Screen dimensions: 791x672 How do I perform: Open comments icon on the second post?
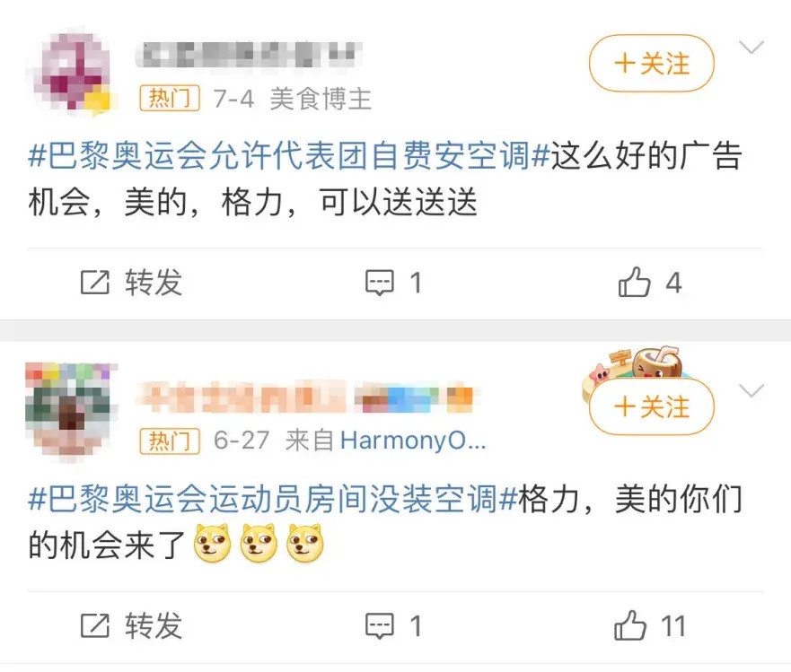coord(380,626)
